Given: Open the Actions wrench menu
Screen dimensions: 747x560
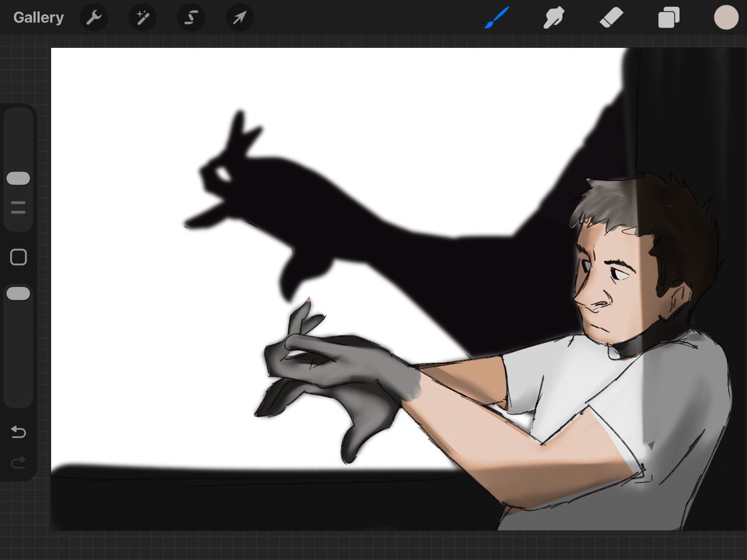Looking at the screenshot, I should [x=94, y=18].
